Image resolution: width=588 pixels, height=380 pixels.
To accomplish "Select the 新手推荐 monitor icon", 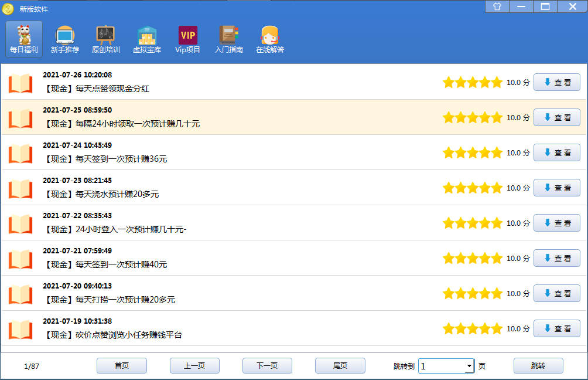I will [64, 39].
